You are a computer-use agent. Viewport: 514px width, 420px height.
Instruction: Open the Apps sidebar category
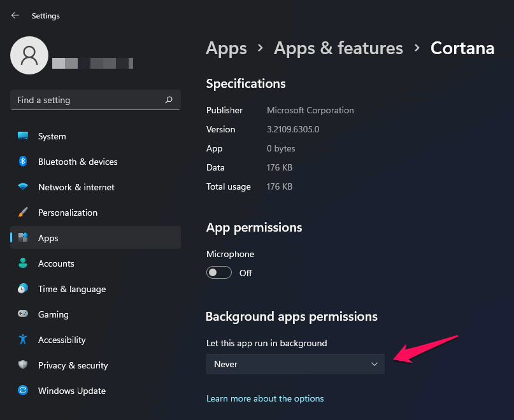click(x=48, y=238)
